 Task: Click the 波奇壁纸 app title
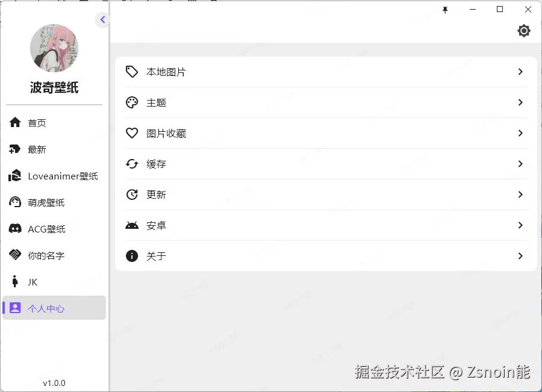[x=54, y=87]
